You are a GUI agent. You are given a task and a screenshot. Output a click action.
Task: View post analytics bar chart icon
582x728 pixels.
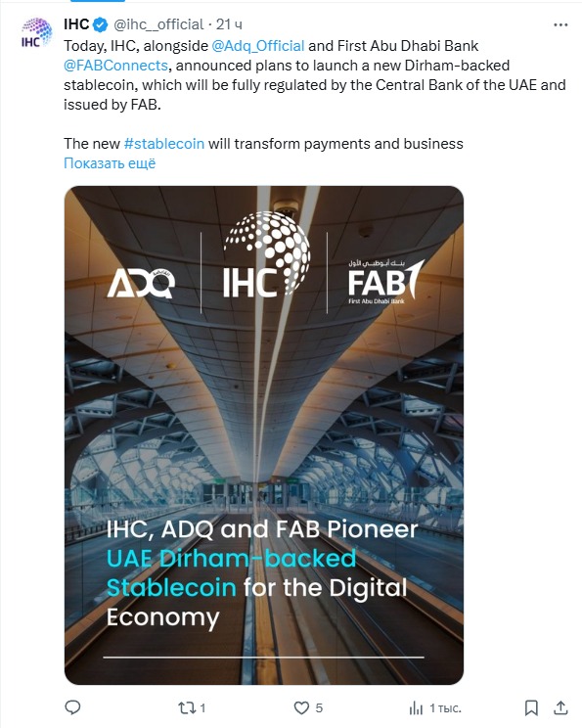click(416, 708)
